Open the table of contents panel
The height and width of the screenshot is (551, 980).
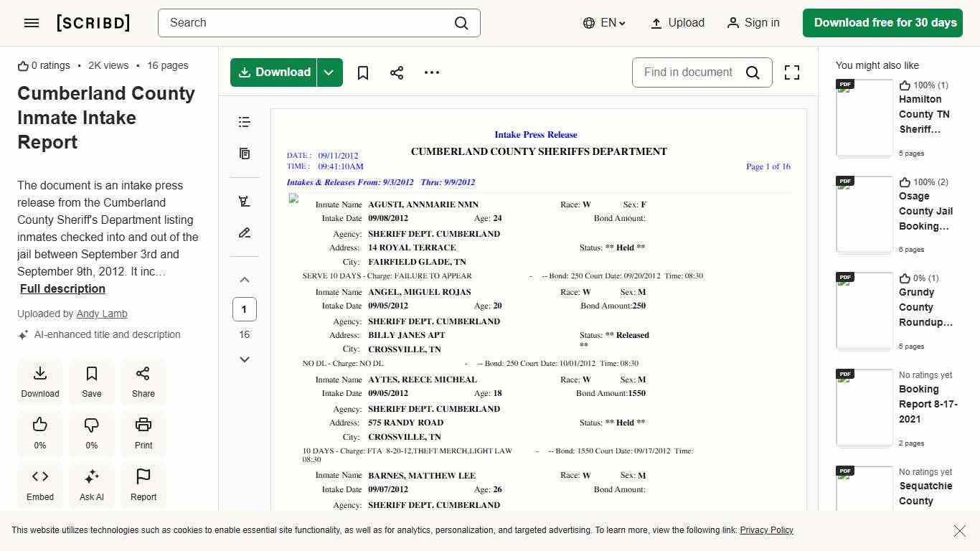pos(244,122)
